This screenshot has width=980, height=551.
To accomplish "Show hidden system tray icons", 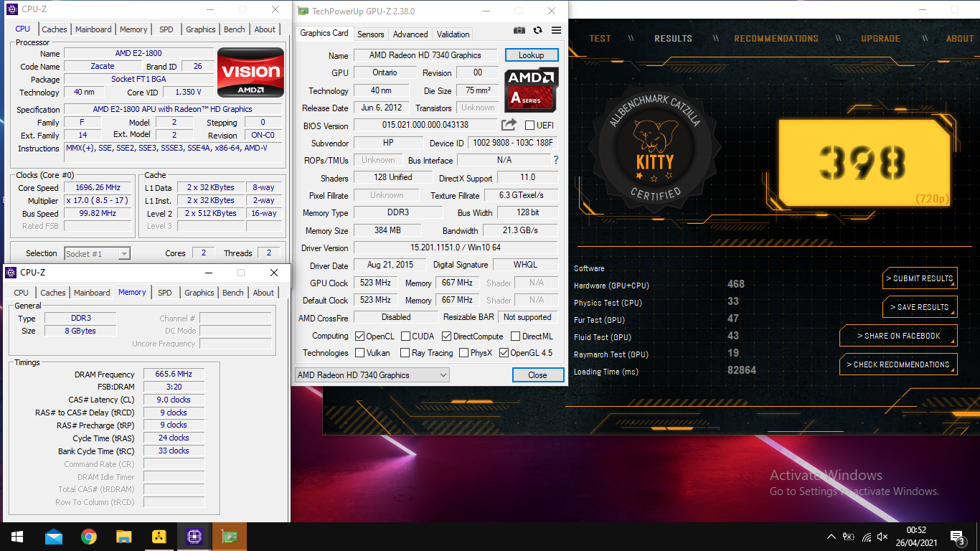I will pos(831,537).
